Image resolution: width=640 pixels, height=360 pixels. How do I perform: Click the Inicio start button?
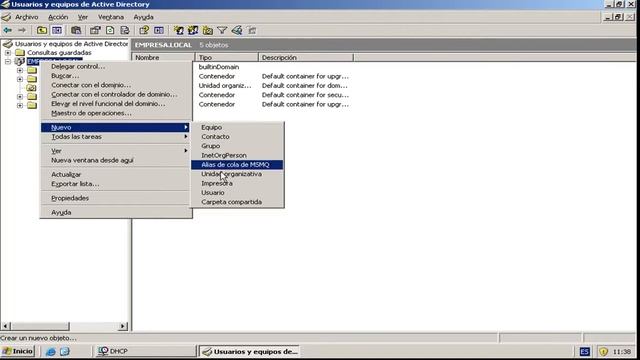[x=18, y=351]
